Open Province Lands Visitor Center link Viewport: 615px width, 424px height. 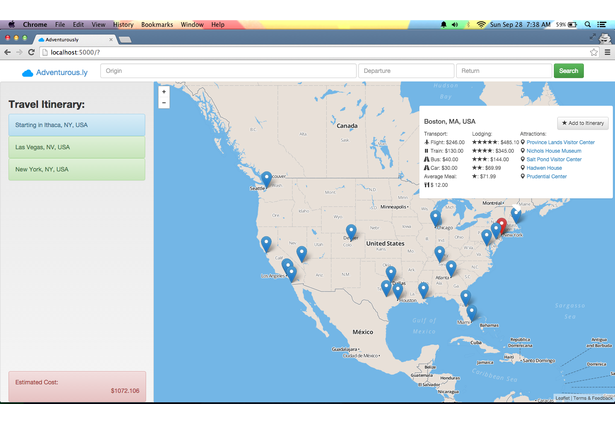(x=560, y=142)
